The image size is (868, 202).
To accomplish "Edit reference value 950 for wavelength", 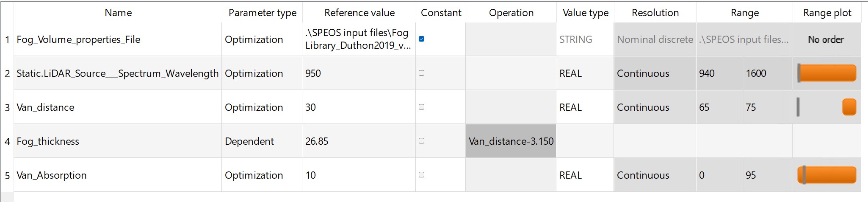I will click(x=359, y=73).
